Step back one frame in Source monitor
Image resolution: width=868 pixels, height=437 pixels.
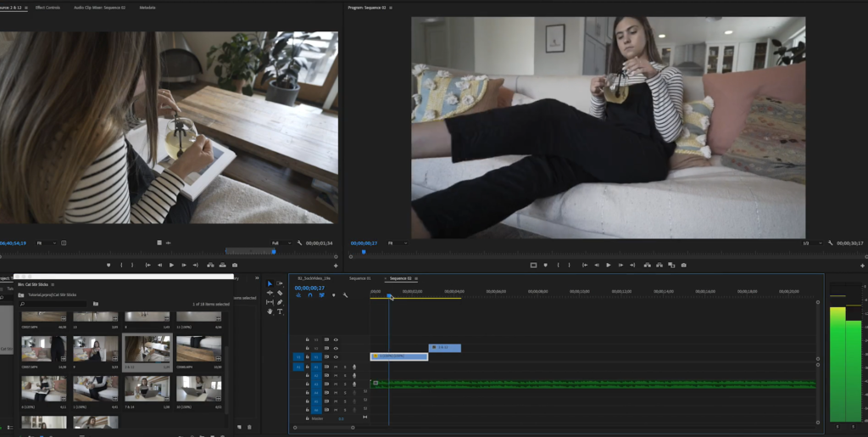pos(160,266)
